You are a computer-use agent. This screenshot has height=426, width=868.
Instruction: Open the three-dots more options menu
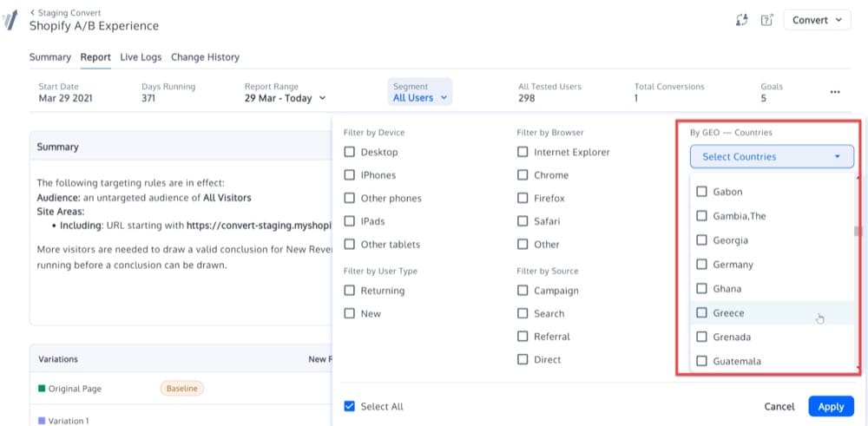coord(835,92)
